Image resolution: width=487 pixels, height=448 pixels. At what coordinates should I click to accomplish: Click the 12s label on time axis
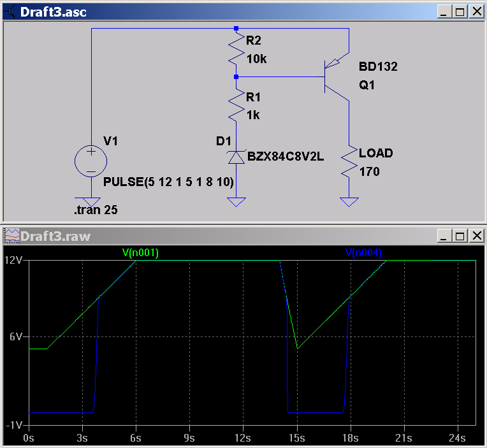[243, 438]
